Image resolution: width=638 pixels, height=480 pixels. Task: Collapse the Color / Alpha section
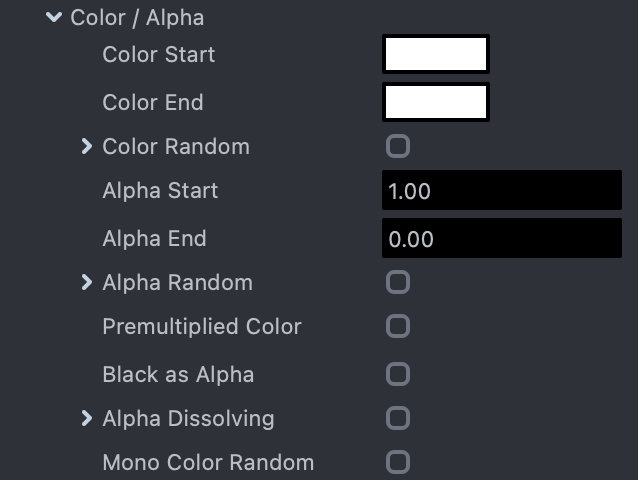54,18
